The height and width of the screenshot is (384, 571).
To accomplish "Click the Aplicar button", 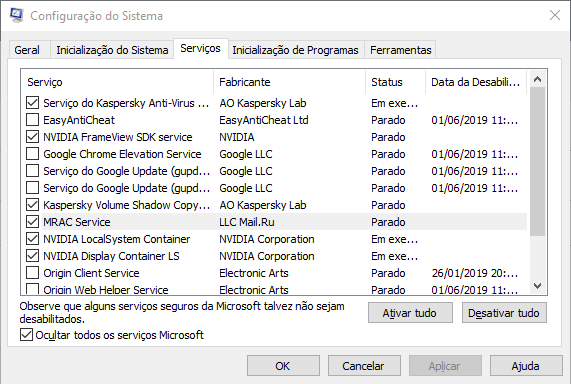I will (445, 366).
